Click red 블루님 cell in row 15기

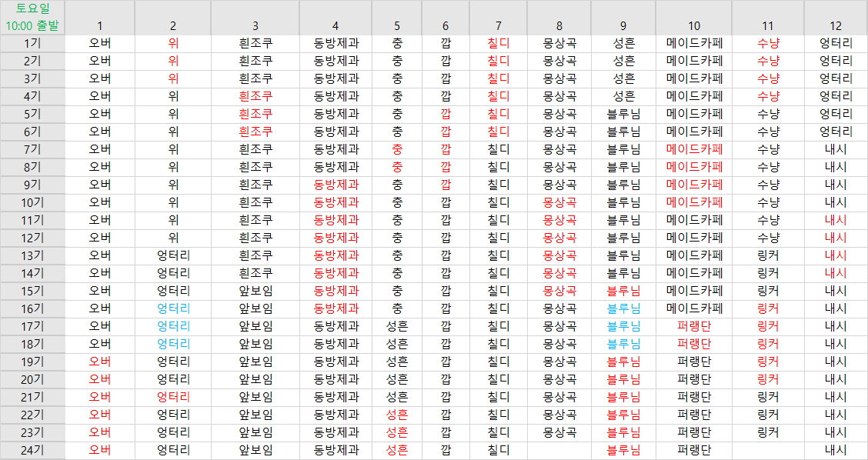[x=623, y=291]
